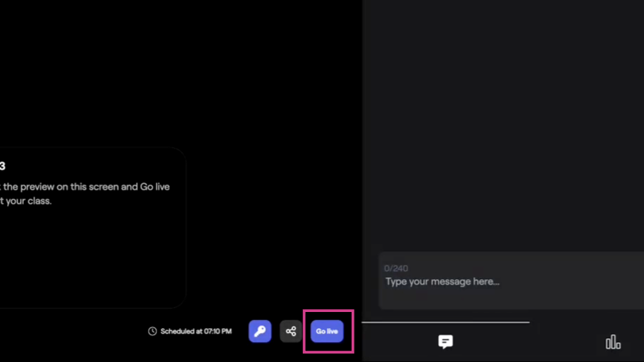The image size is (644, 362).
Task: Switch to the chat tab icon
Action: tap(445, 342)
